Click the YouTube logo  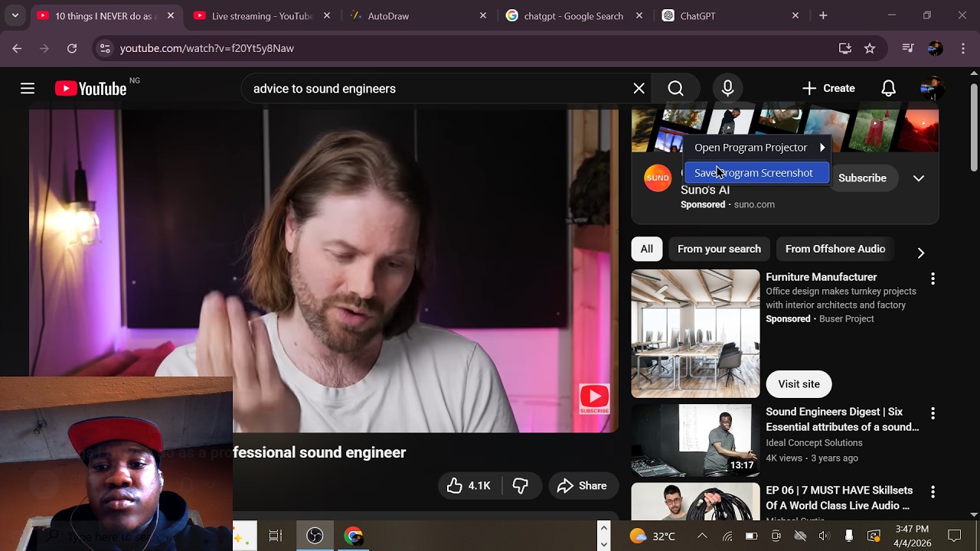tap(90, 89)
